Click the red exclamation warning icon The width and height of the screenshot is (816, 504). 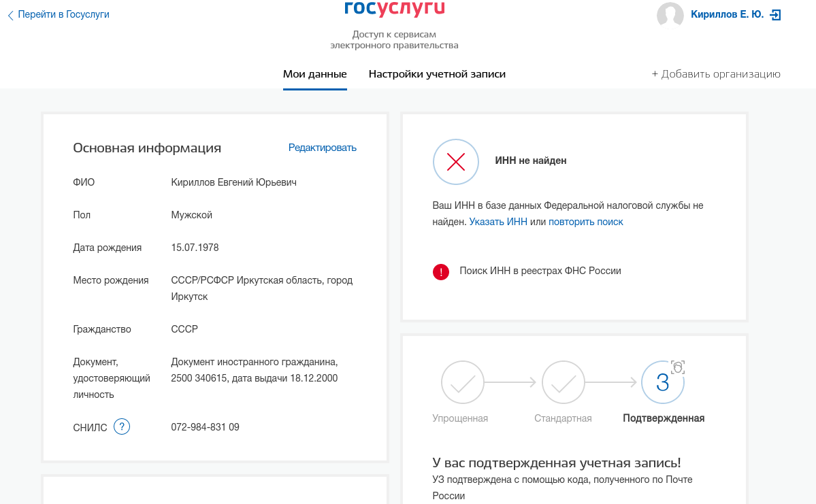[441, 271]
